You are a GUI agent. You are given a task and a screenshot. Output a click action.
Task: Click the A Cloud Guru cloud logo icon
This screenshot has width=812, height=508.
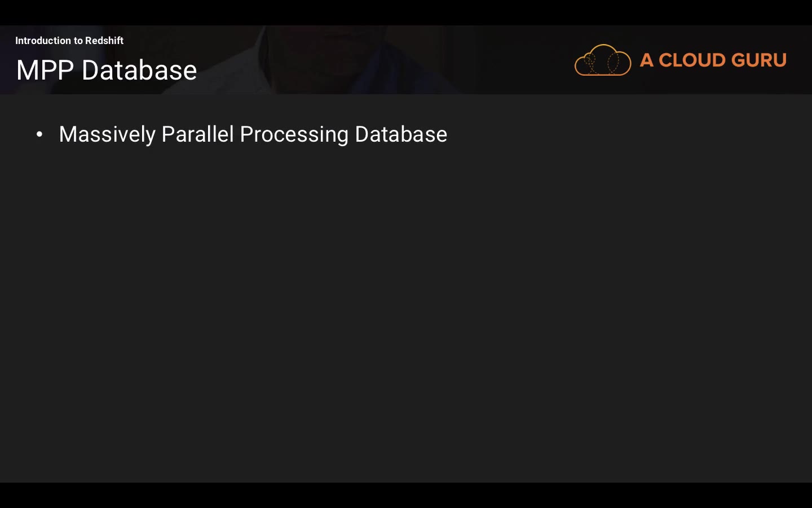point(602,60)
